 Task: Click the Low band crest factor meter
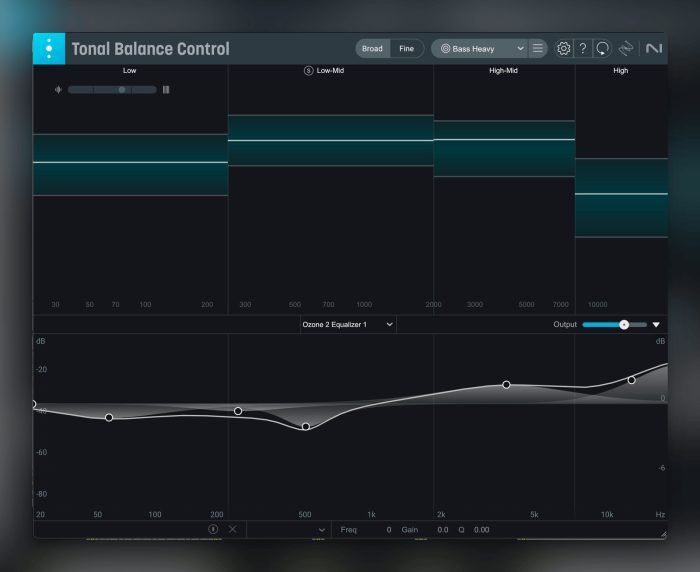(x=112, y=90)
